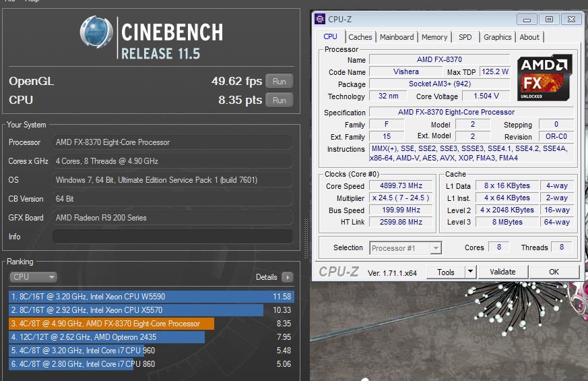Open the Ranking CPU dropdown
Image resolution: width=588 pixels, height=381 pixels.
[33, 277]
